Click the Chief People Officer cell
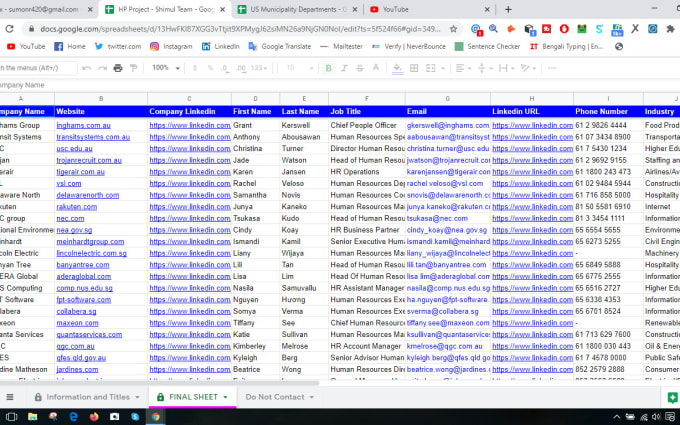 coord(366,125)
